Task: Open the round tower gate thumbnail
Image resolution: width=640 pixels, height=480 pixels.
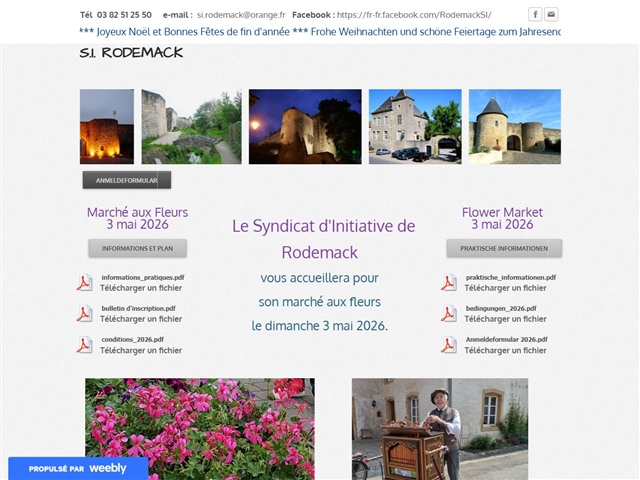Action: 515,127
